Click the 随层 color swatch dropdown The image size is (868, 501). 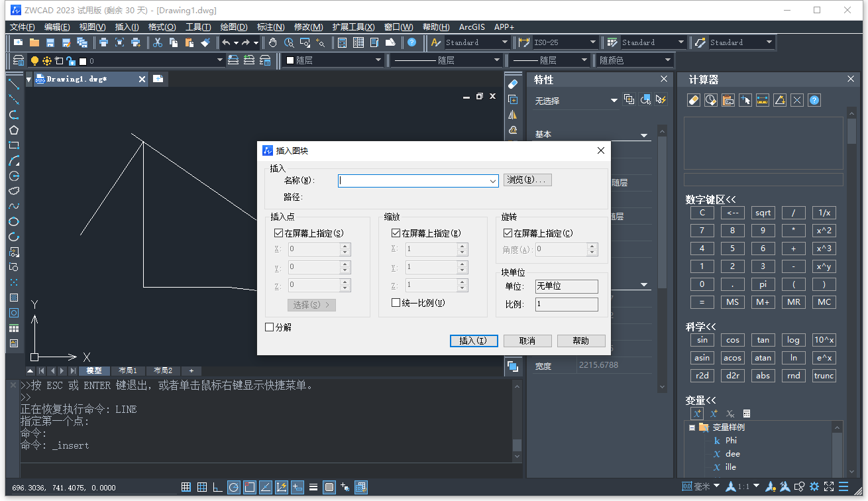coord(333,60)
